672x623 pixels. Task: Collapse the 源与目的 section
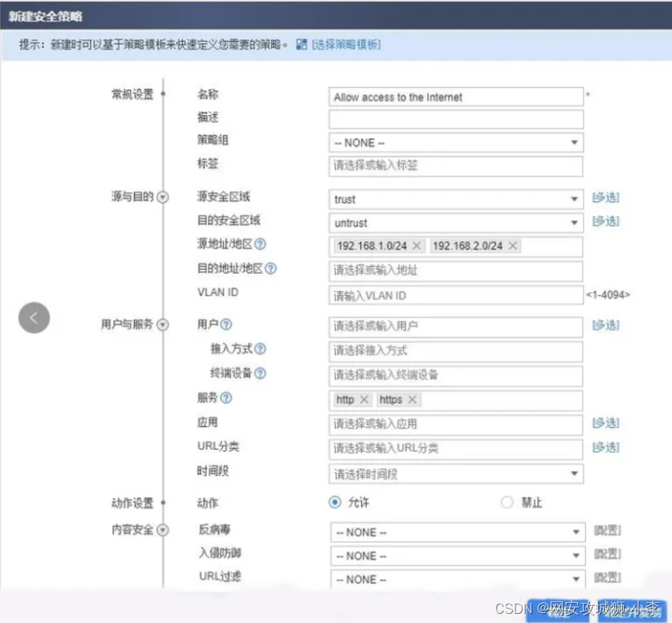point(162,196)
